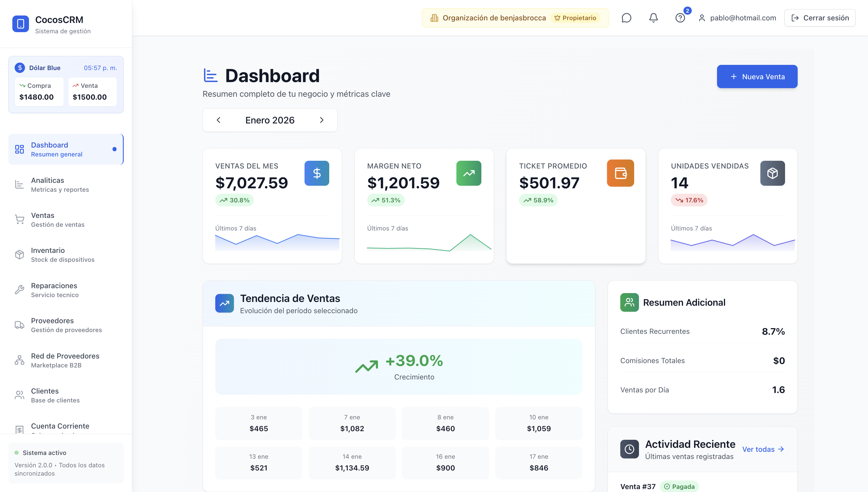This screenshot has width=868, height=492.
Task: Click the dollar icon beside Dólar Blue
Action: pos(20,67)
